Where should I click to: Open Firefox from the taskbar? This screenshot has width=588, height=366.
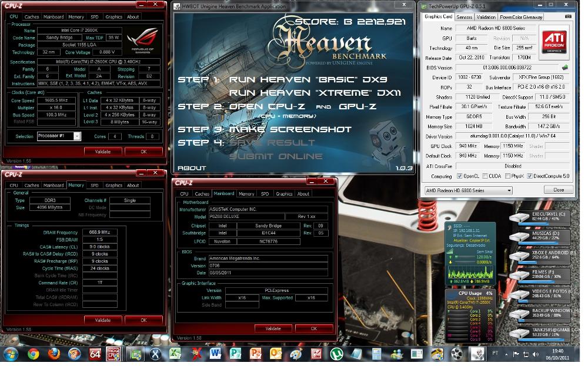54,354
